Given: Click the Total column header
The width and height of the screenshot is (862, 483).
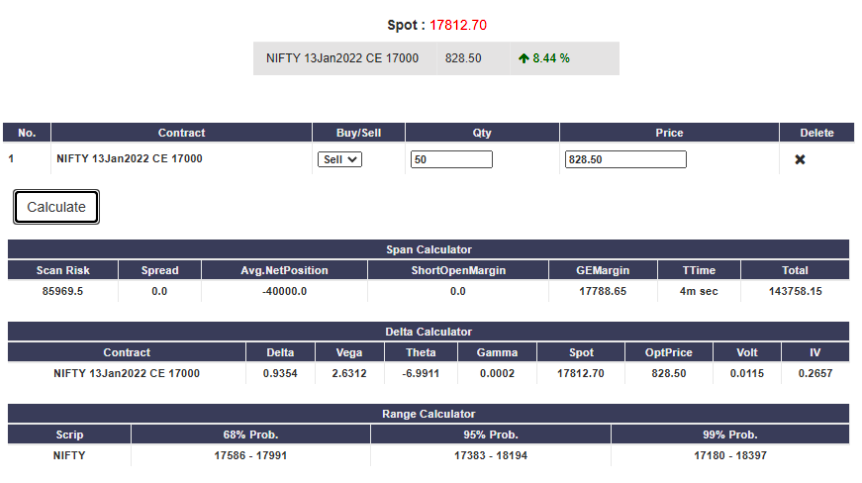Looking at the screenshot, I should 795,270.
